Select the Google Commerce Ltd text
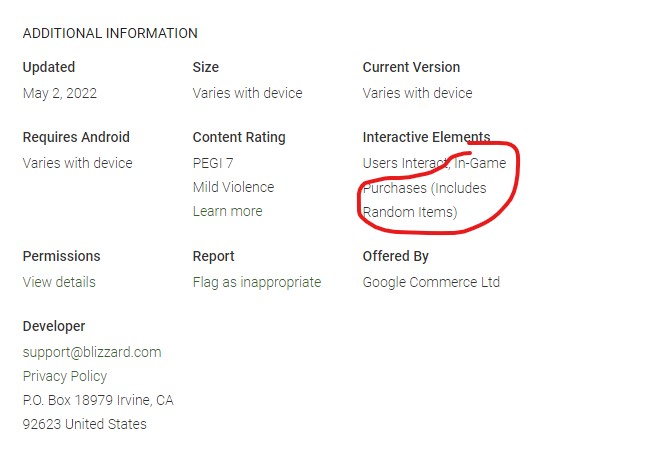Image resolution: width=650 pixels, height=470 pixels. 431,282
